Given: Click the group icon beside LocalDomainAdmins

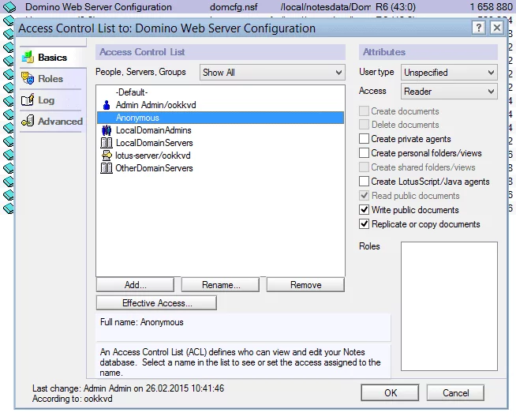Looking at the screenshot, I should coord(107,130).
